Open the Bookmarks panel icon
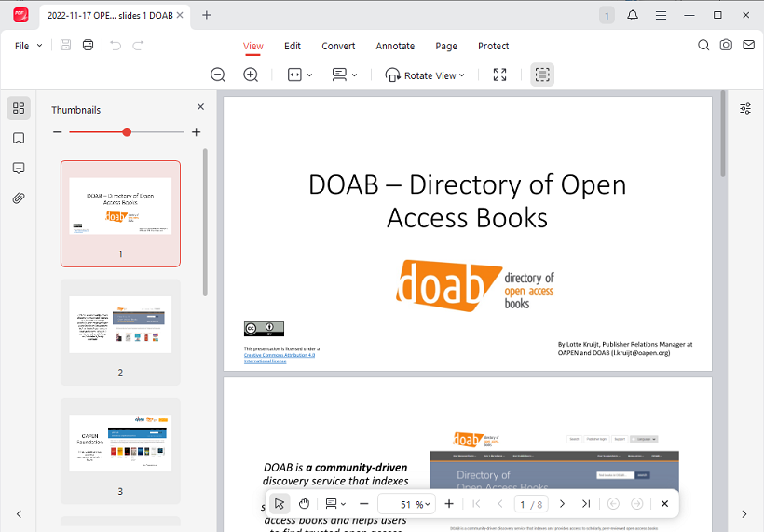The width and height of the screenshot is (764, 532). click(19, 139)
